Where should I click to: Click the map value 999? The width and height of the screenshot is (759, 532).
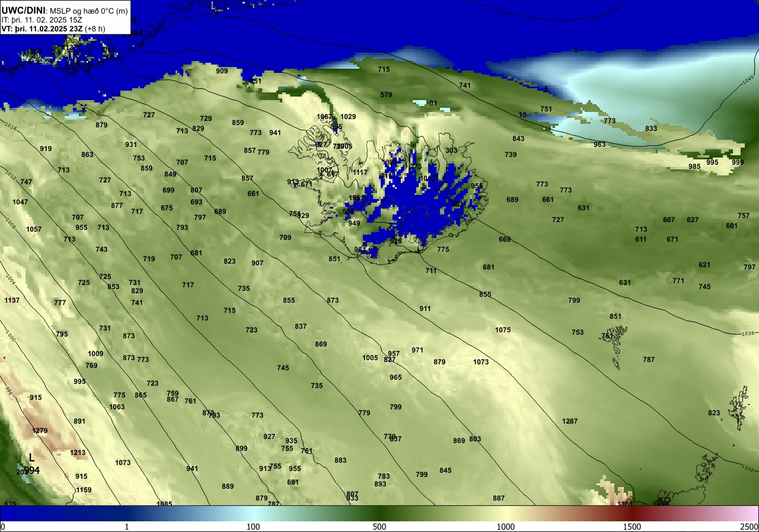pos(737,162)
